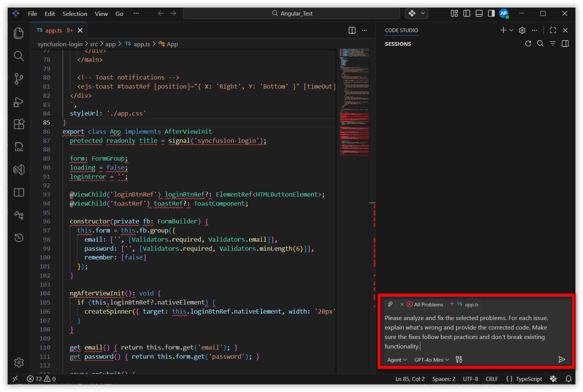Image resolution: width=583 pixels, height=392 pixels.
Task: Click TypeScript in the status bar
Action: (x=530, y=379)
